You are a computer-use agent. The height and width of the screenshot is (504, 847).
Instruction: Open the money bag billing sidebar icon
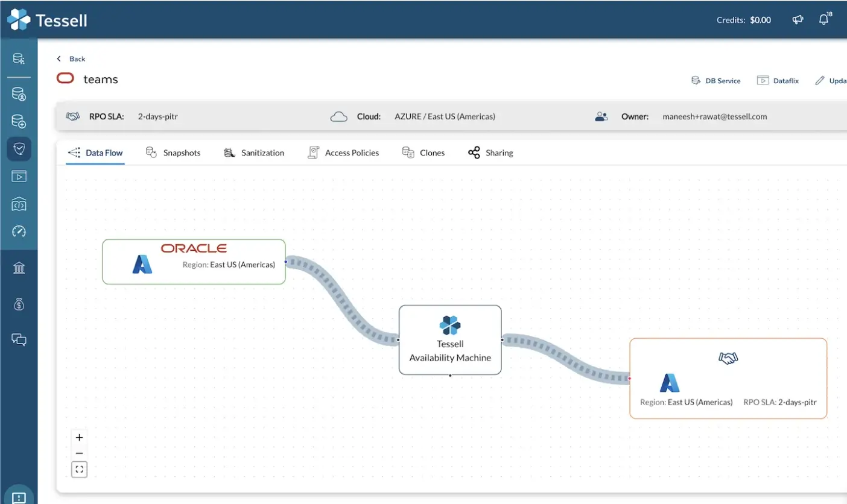tap(19, 304)
